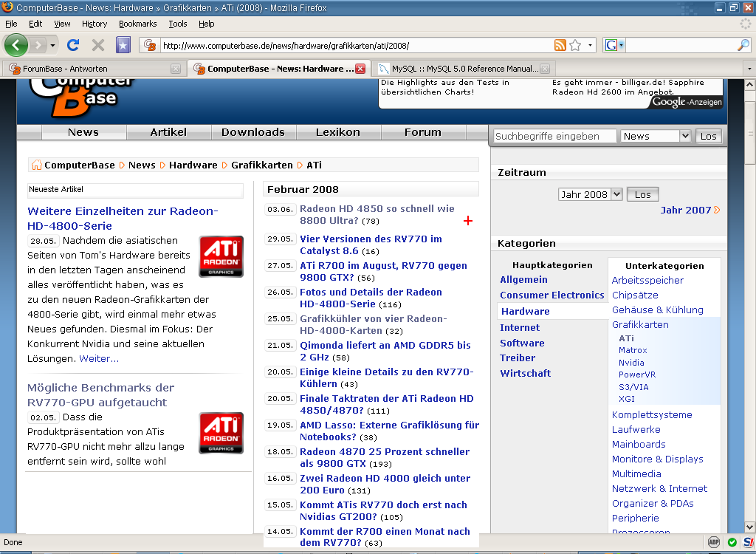The width and height of the screenshot is (756, 554).
Task: Open the History menu
Action: pyautogui.click(x=94, y=24)
